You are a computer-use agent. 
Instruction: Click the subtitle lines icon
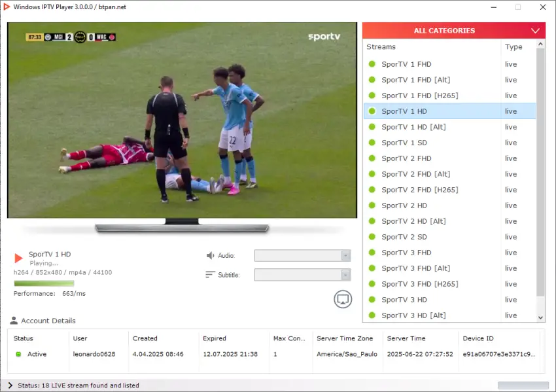point(210,275)
